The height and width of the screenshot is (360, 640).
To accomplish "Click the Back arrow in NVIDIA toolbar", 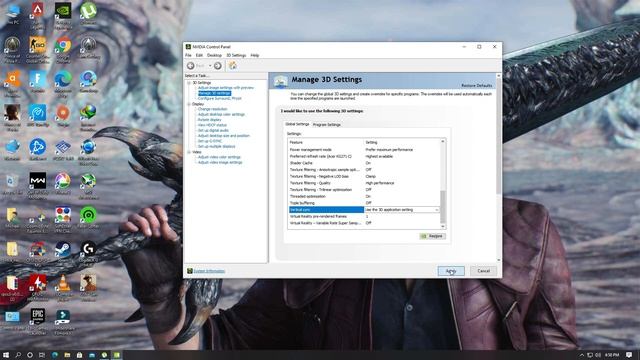I will point(191,66).
